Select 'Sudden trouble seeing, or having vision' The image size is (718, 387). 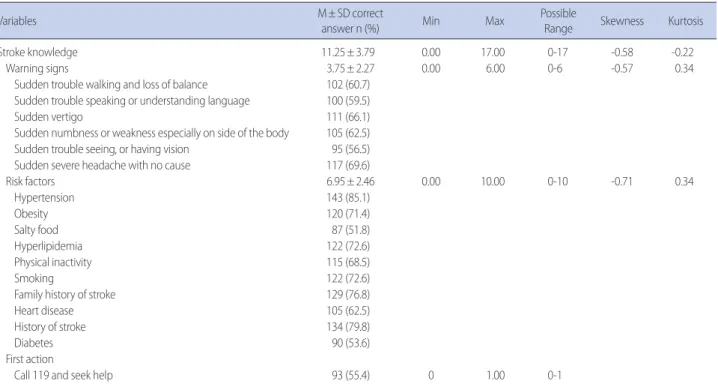(x=102, y=149)
